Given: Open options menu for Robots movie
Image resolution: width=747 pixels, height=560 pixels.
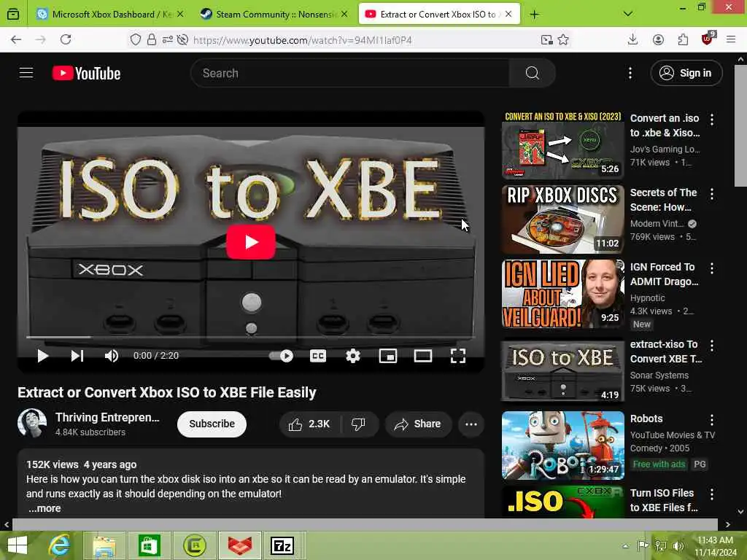Looking at the screenshot, I should click(712, 419).
